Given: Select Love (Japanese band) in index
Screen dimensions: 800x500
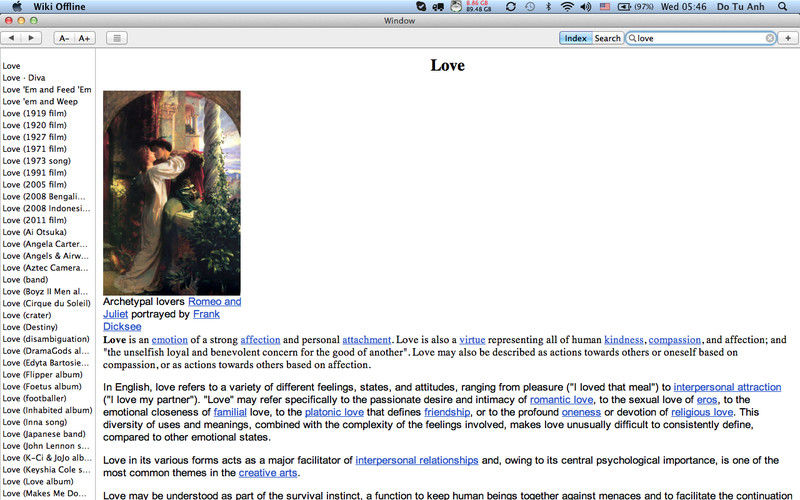Looking at the screenshot, I should [x=44, y=434].
